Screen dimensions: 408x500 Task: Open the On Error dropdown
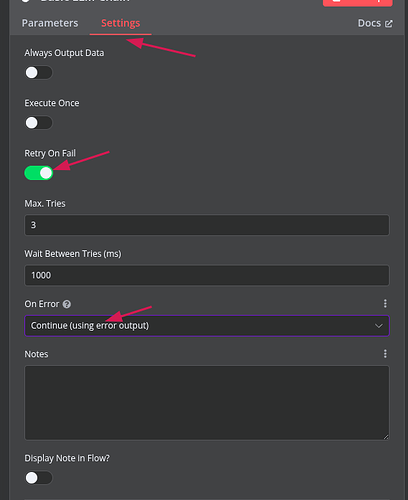pyautogui.click(x=207, y=326)
